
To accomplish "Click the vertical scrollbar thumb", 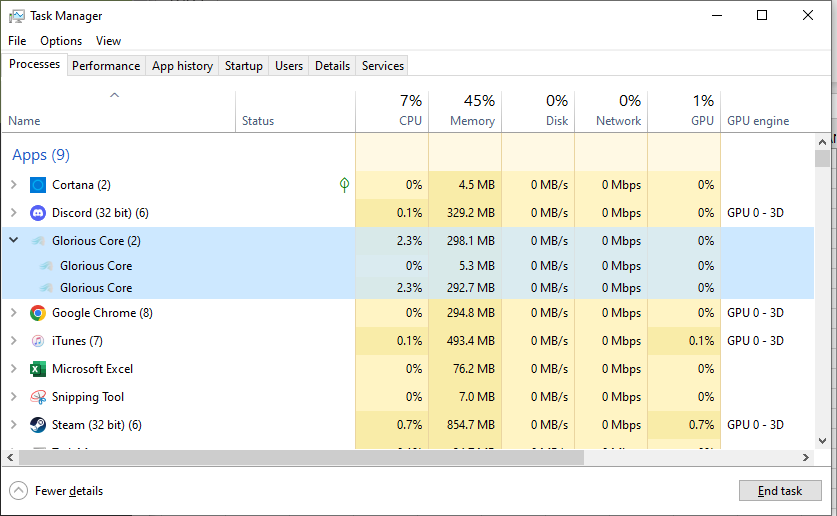I will click(x=822, y=158).
